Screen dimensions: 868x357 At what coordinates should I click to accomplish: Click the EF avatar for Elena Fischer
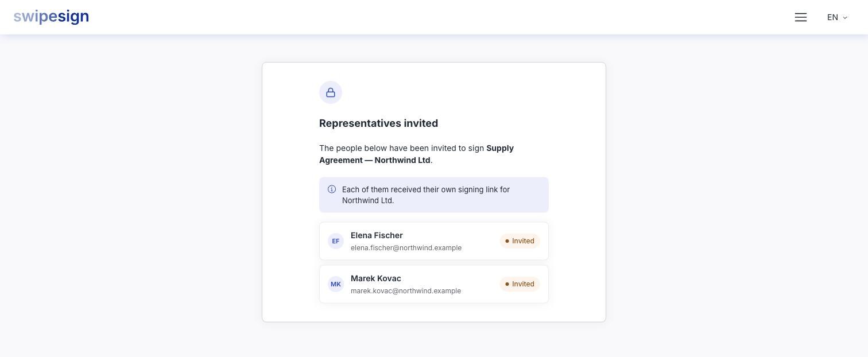[x=336, y=241]
